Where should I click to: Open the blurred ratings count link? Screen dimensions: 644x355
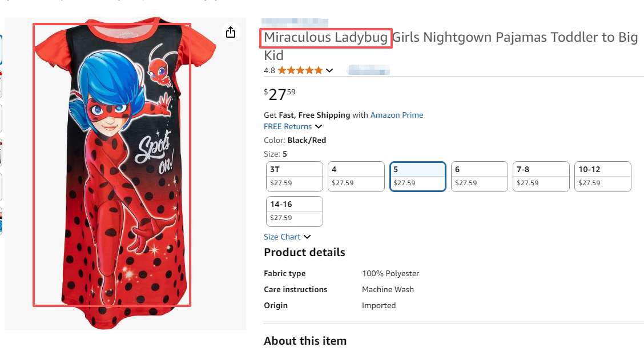click(369, 70)
